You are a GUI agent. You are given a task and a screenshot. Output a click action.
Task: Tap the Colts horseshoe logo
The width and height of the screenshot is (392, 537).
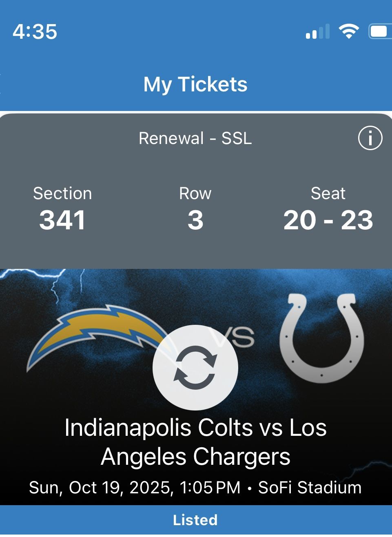coord(322,338)
